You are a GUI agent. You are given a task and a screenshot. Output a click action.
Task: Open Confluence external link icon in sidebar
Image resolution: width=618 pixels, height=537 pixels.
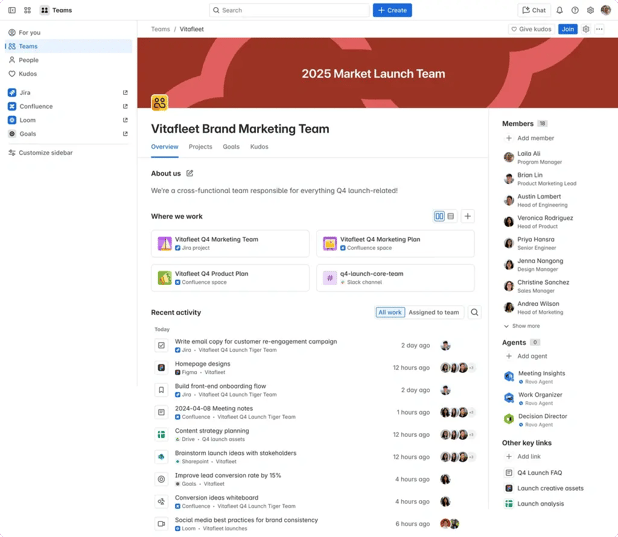click(x=125, y=106)
